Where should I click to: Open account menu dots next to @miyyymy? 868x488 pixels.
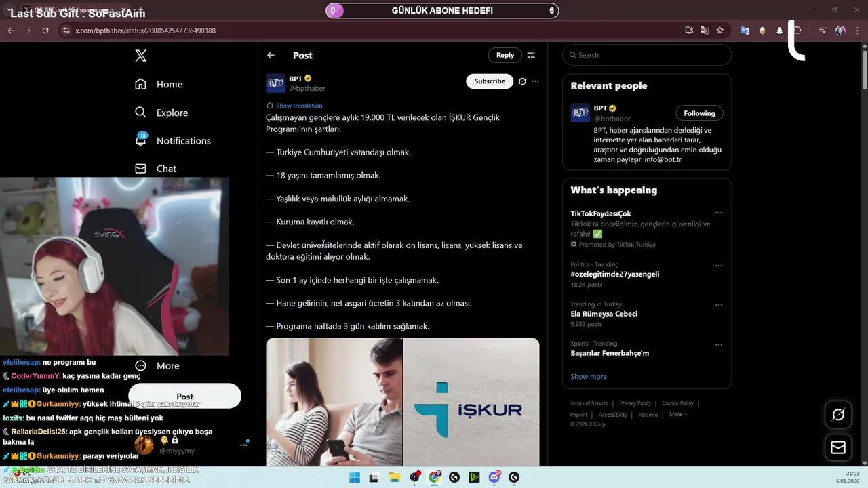[243, 445]
